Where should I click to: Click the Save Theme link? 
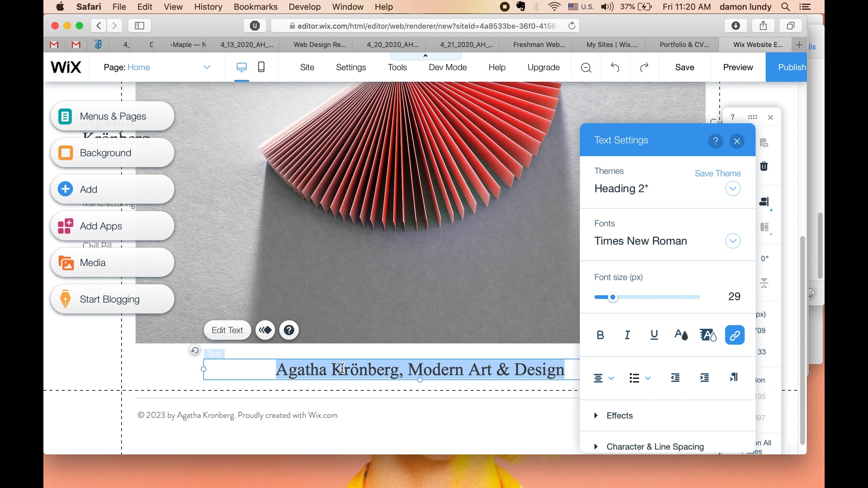coord(718,173)
